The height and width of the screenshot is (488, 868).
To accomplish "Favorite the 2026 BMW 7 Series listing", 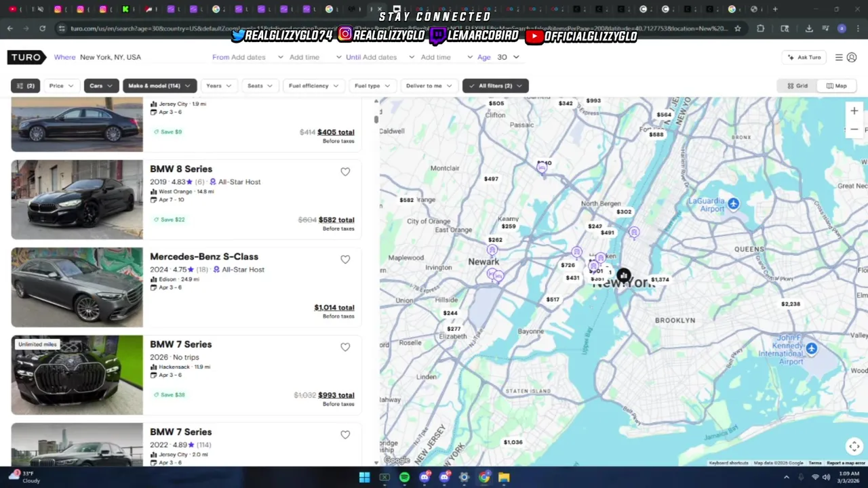I will click(345, 347).
